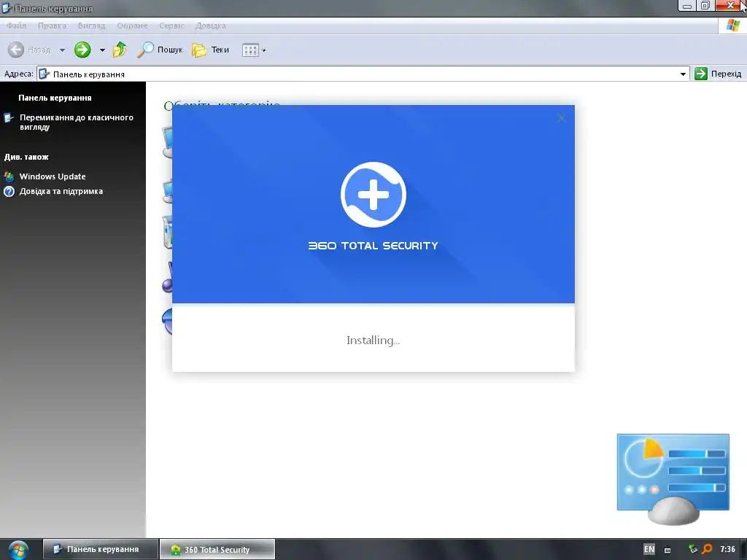
Task: Click the Windows Update sidebar icon
Action: tap(9, 176)
